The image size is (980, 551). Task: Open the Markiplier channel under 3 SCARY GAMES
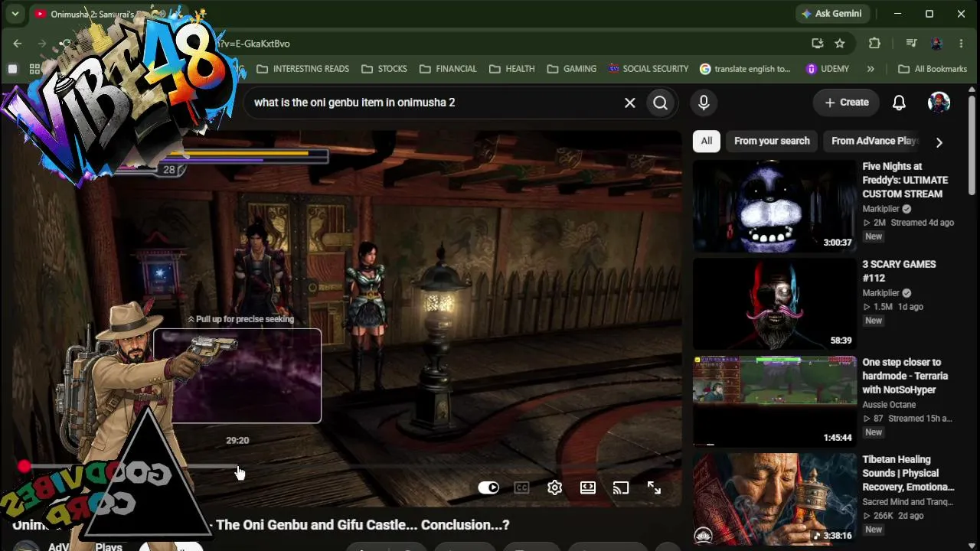(x=880, y=293)
